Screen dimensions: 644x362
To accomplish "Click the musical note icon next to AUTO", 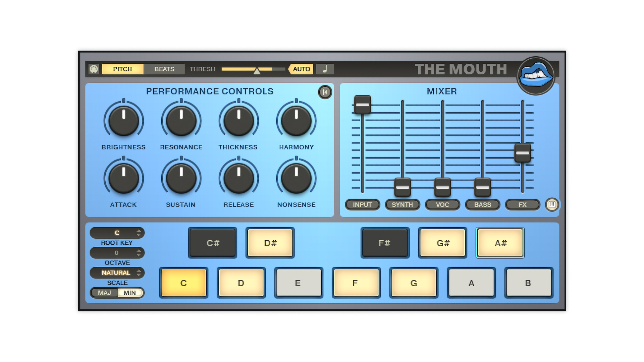I will point(325,69).
